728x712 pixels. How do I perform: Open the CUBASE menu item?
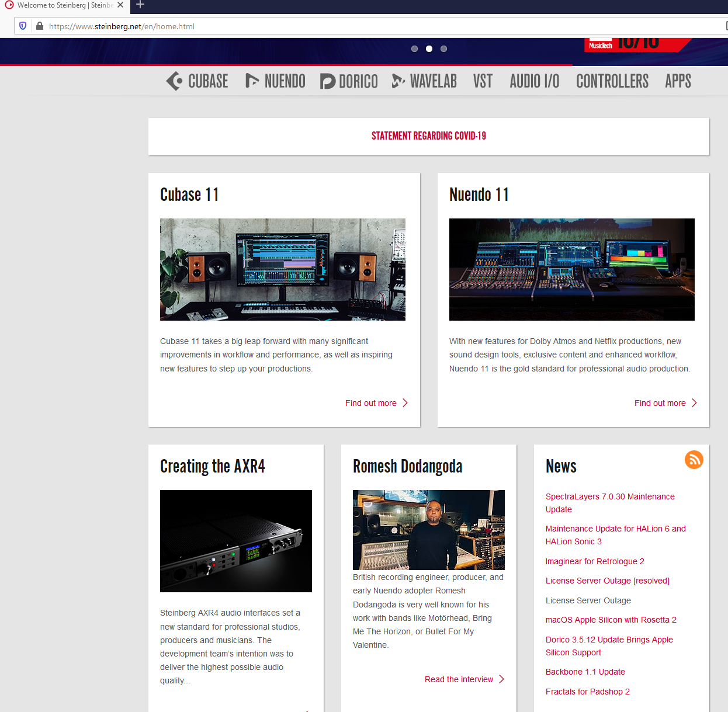[208, 81]
